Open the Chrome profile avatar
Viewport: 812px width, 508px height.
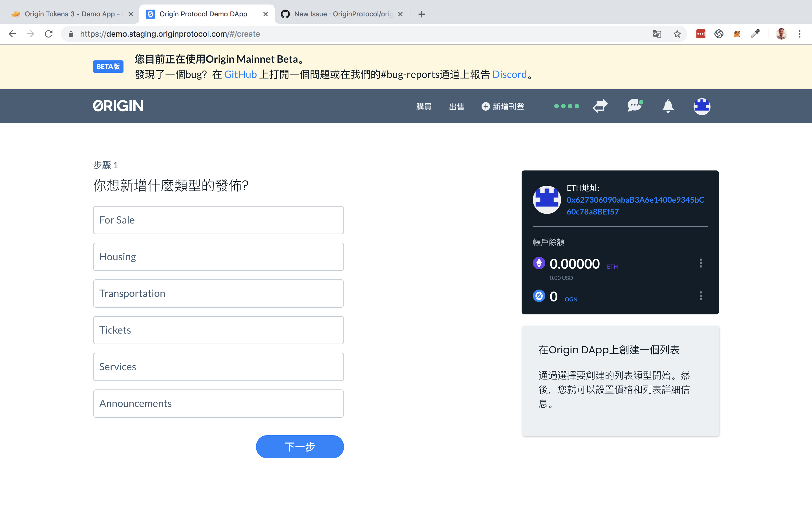pos(781,34)
